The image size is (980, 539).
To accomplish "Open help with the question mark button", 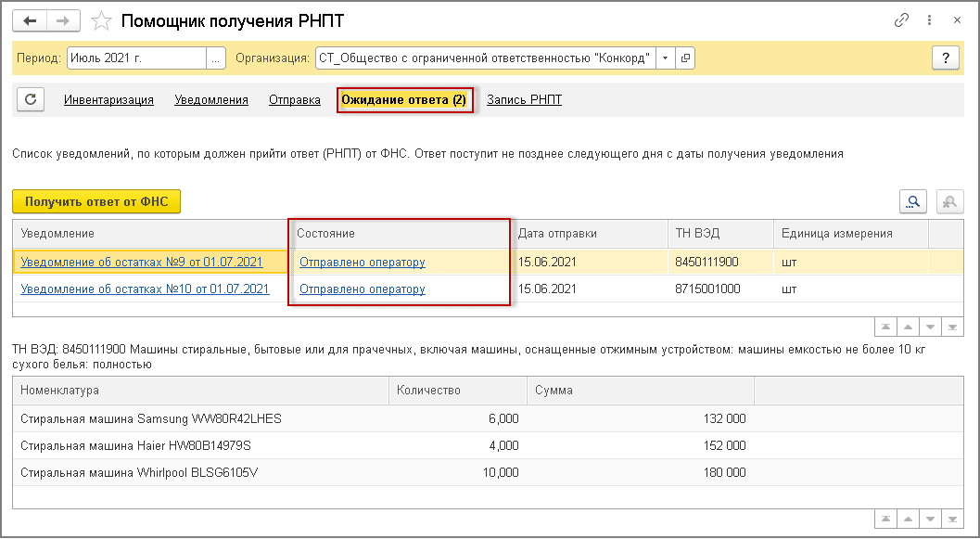I will point(945,58).
